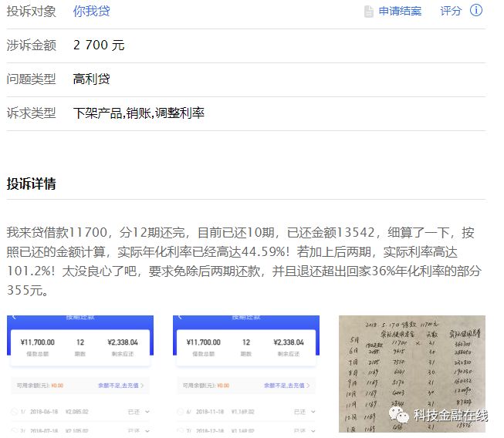Expand the 2018-11-18 repayment row chevron

(313, 412)
